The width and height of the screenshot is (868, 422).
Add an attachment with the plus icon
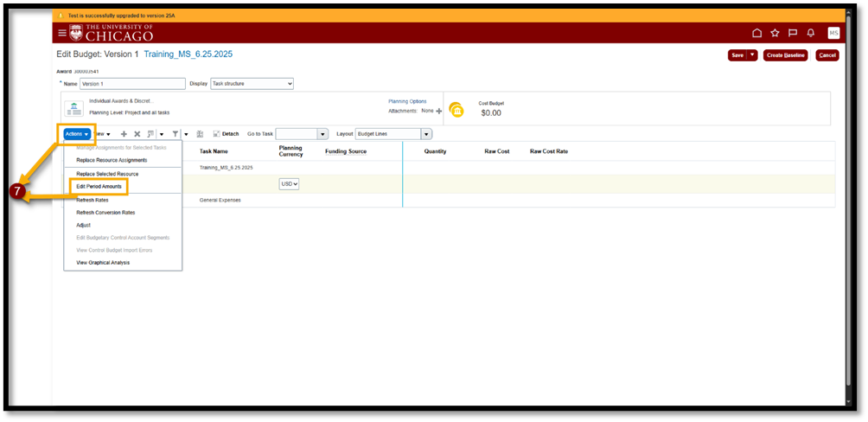point(439,112)
